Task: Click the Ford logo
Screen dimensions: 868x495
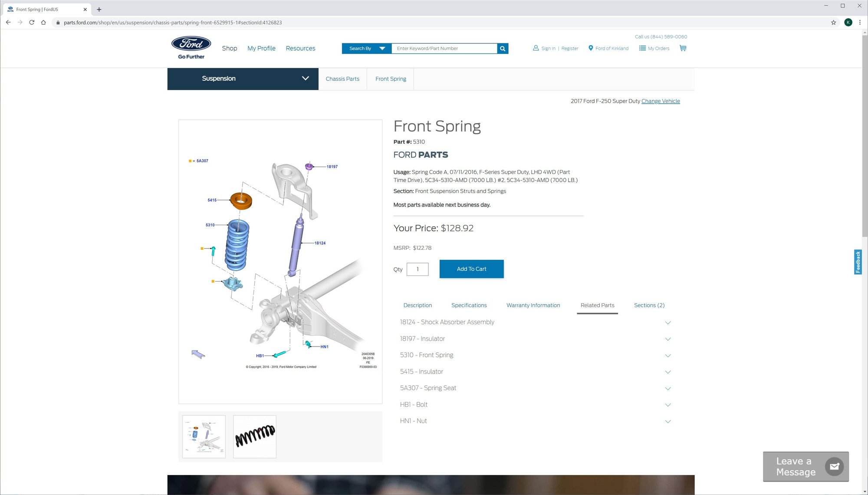Action: click(191, 44)
